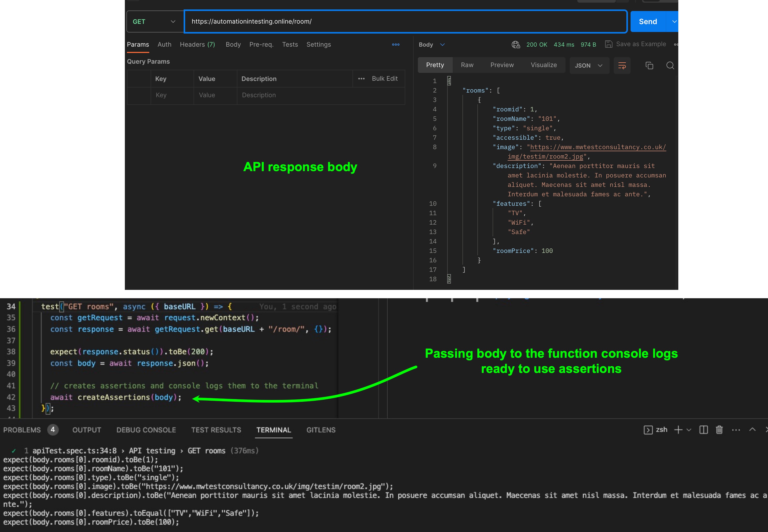Open the GET method dropdown
This screenshot has height=532, width=768.
click(x=155, y=22)
